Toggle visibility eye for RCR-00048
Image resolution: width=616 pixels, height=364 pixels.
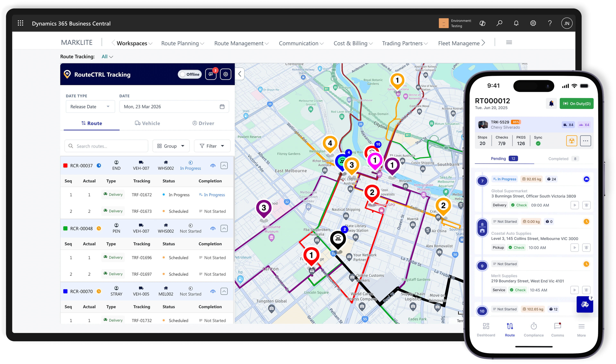pos(213,229)
